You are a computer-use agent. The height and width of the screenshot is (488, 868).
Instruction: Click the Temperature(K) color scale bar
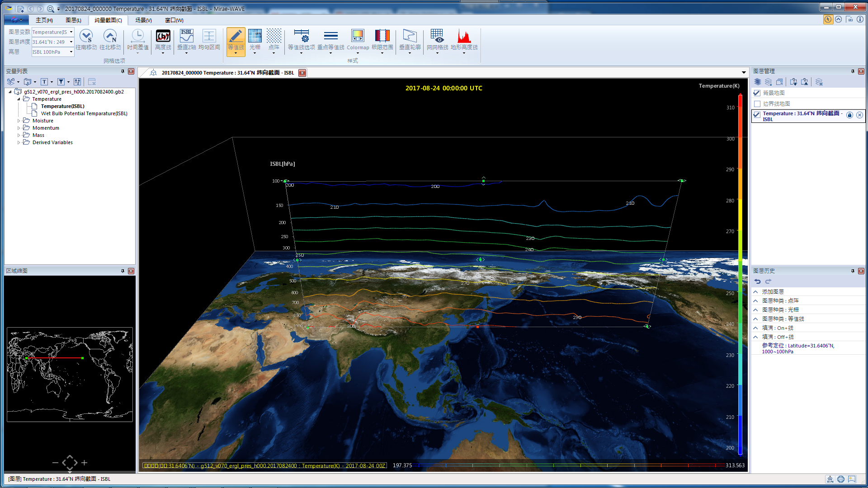tap(740, 274)
